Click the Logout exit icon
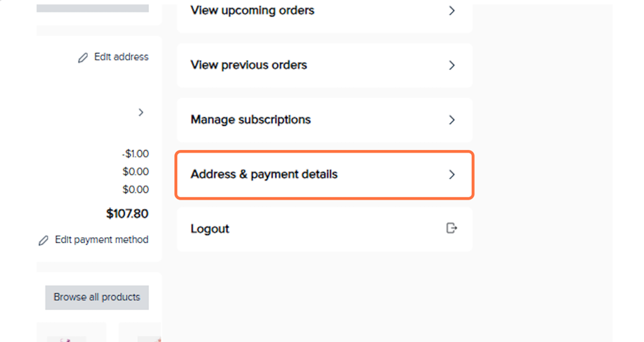 [451, 228]
